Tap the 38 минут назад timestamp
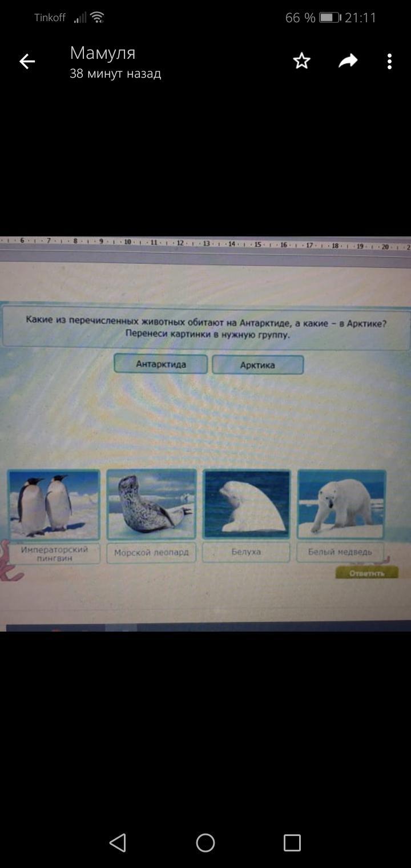This screenshot has width=411, height=868. pos(115,74)
